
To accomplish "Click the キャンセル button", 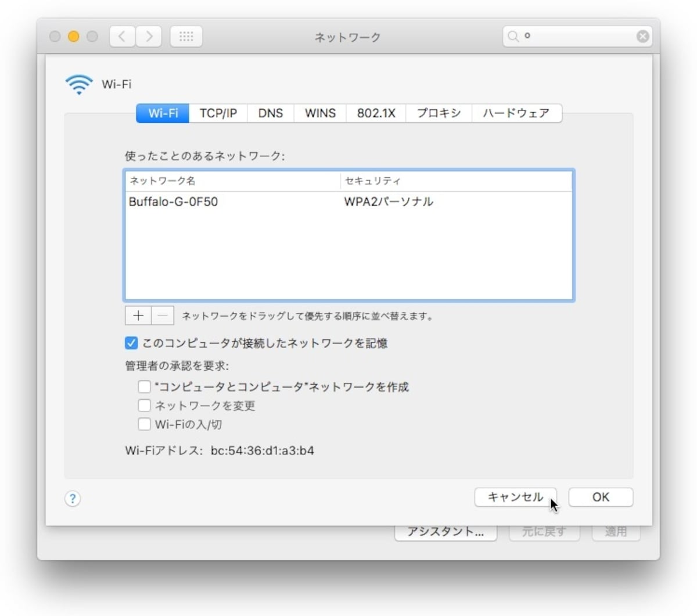I will point(515,497).
